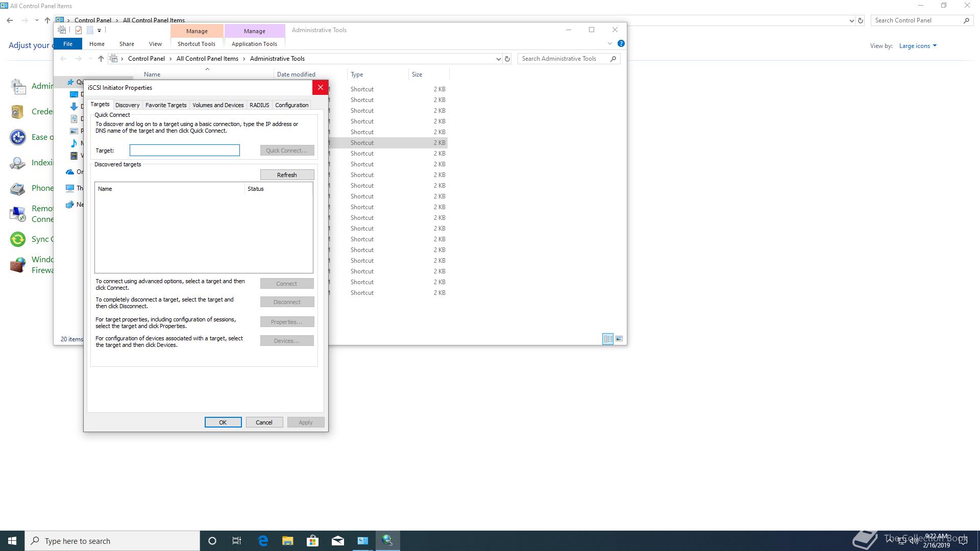Open the Volumes and Devices tab
The height and width of the screenshot is (551, 980).
pos(218,105)
